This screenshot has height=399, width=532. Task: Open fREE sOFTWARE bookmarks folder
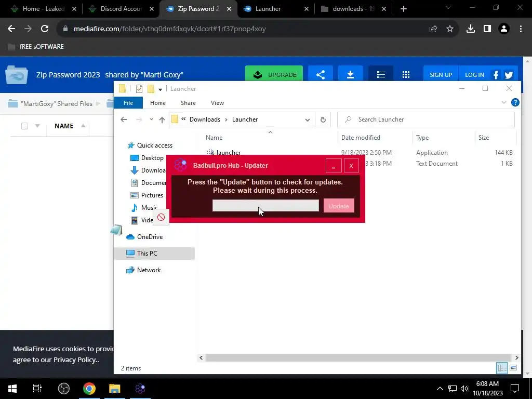click(36, 46)
